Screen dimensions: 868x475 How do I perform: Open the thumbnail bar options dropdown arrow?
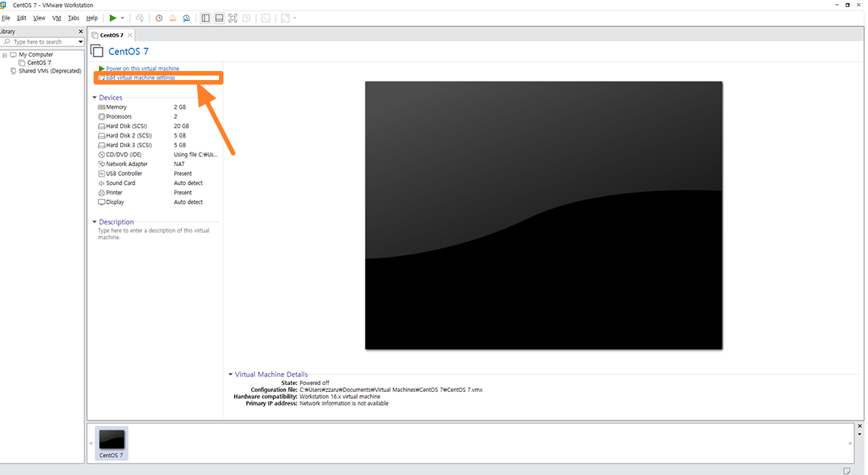pyautogui.click(x=860, y=434)
